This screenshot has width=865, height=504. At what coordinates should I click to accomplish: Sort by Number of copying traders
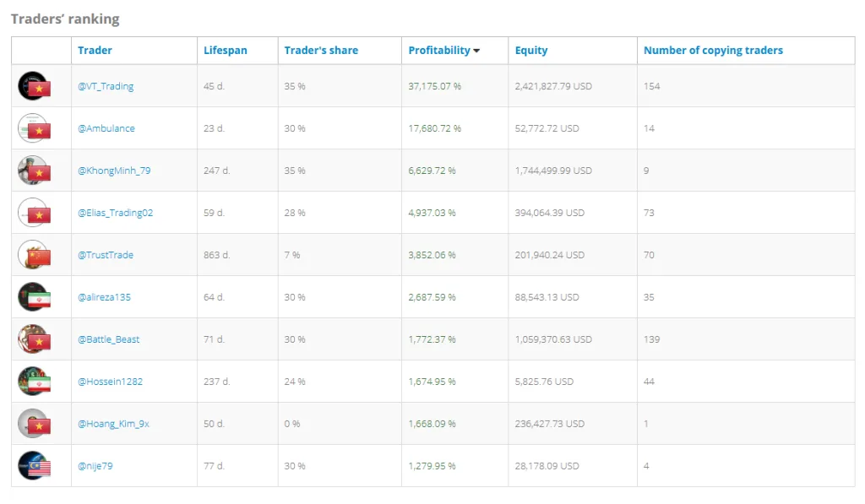click(x=713, y=51)
